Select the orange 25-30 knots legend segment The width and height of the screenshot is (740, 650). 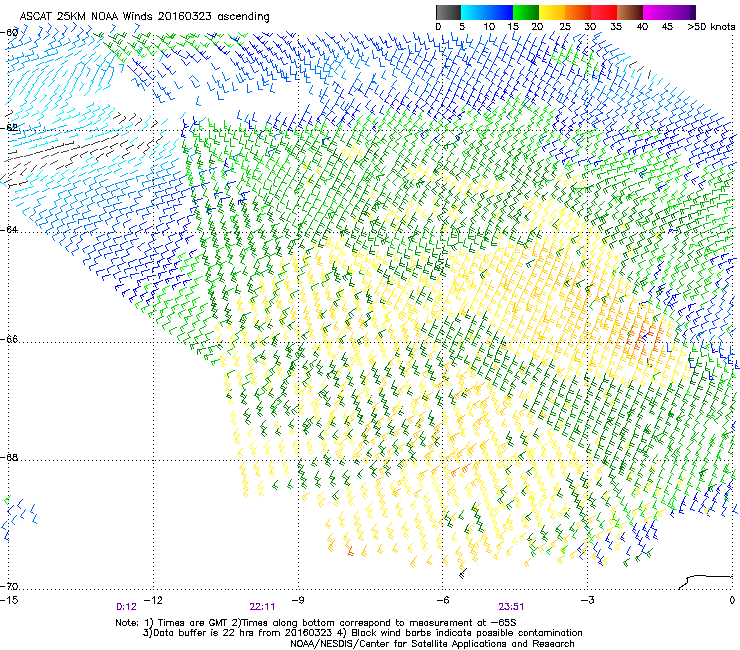[578, 12]
